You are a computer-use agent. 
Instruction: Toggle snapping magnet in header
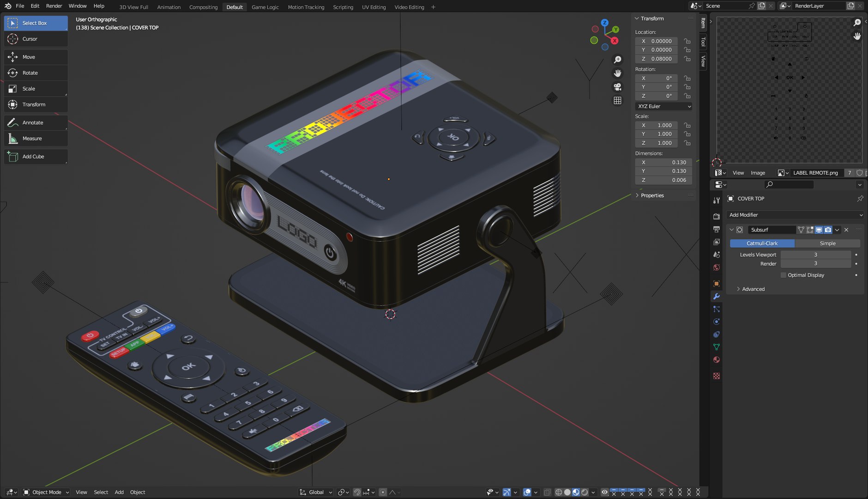[357, 492]
